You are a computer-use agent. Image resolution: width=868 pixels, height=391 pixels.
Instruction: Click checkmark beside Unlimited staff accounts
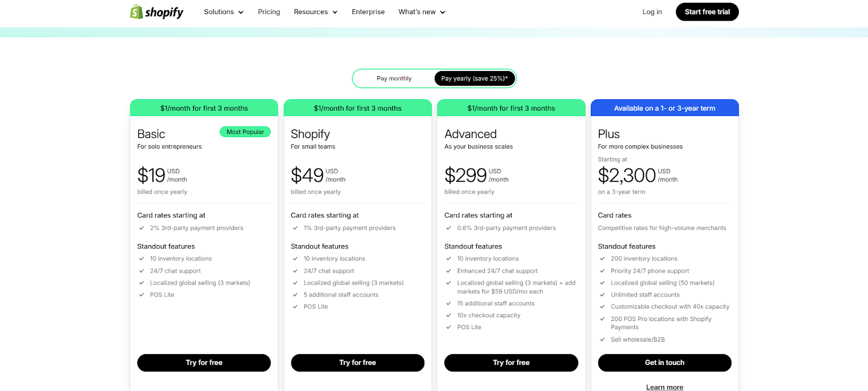pyautogui.click(x=602, y=295)
